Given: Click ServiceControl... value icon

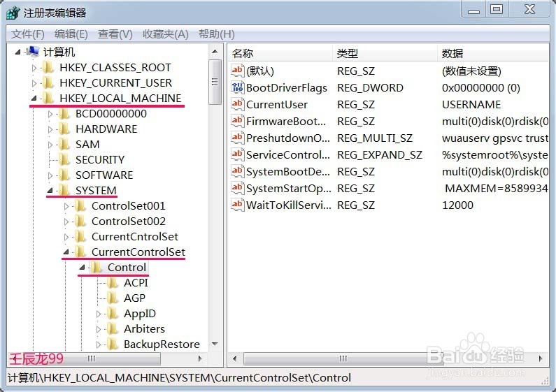Looking at the screenshot, I should 237,154.
